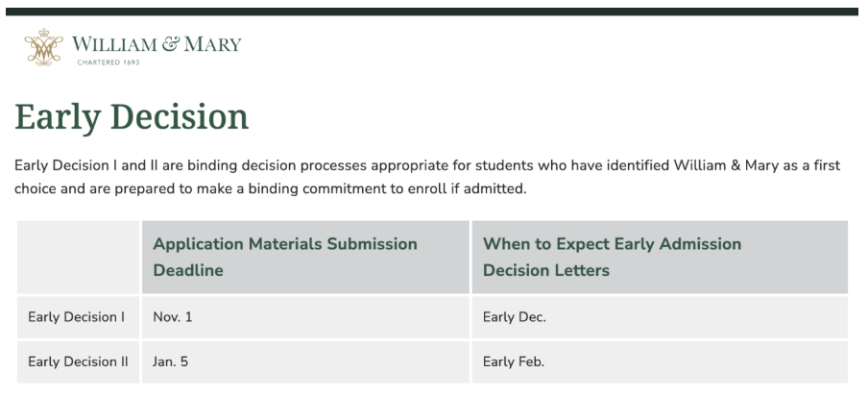Click the Early Feb. decision cell
Image resolution: width=868 pixels, height=398 pixels.
[660, 362]
